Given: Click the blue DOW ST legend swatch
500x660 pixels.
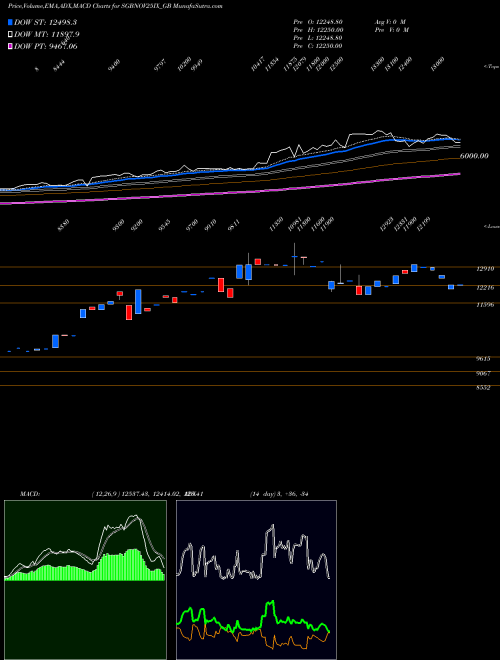Looking at the screenshot, I should (x=10, y=22).
